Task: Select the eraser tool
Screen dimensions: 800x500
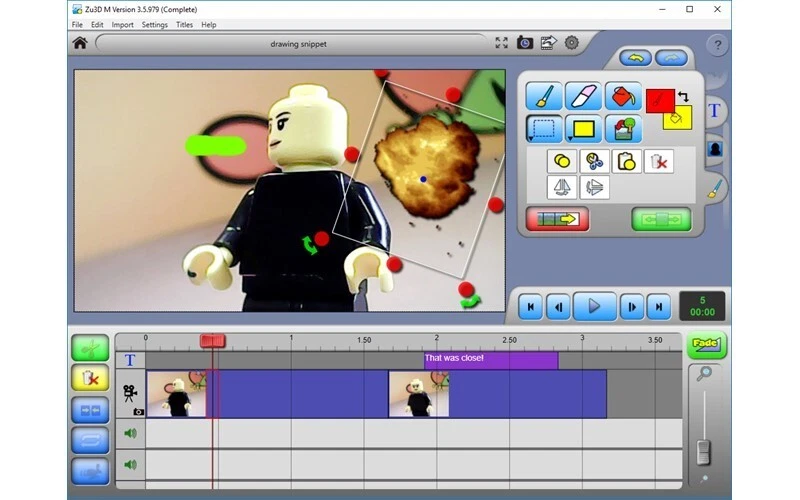Action: (x=584, y=96)
